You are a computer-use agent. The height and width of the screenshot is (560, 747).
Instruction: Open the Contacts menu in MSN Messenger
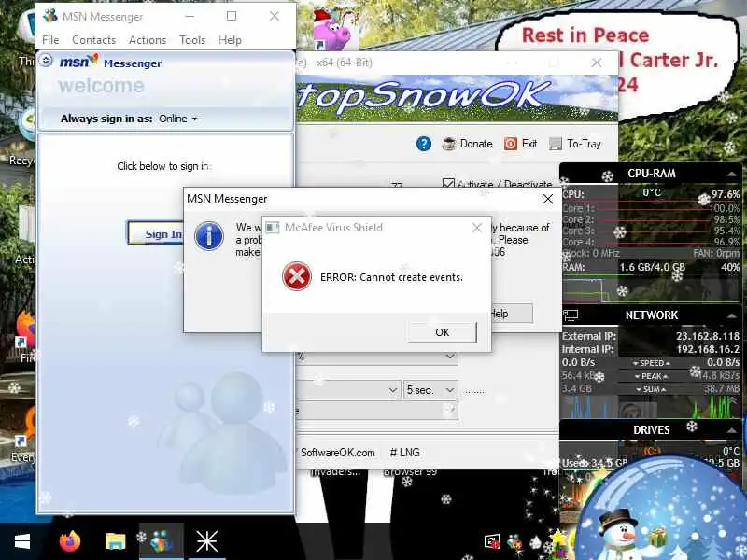(94, 40)
